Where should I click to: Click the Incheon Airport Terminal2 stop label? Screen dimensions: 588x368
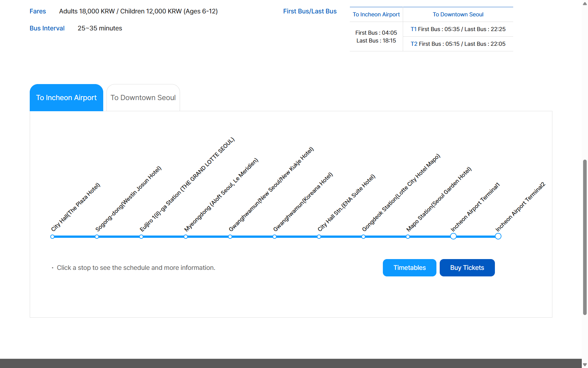tap(520, 207)
